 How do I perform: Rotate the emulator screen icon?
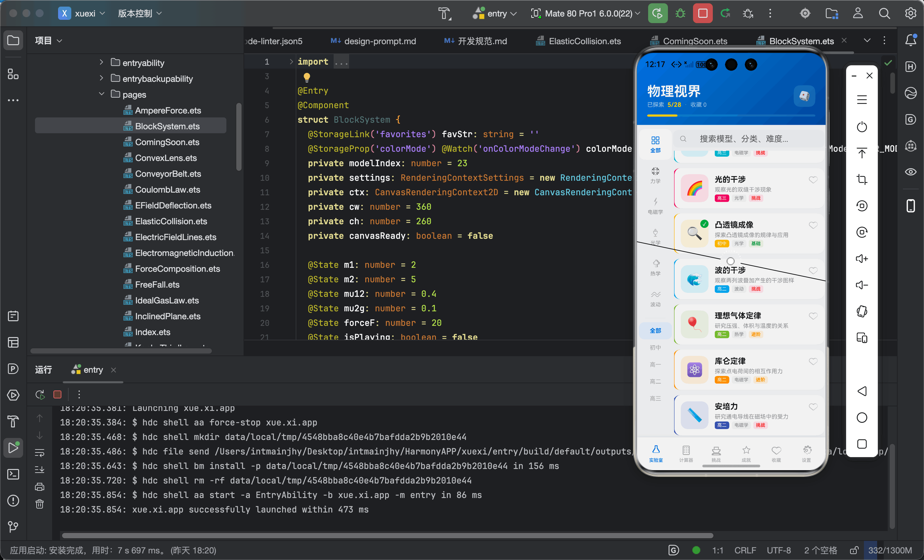862,311
